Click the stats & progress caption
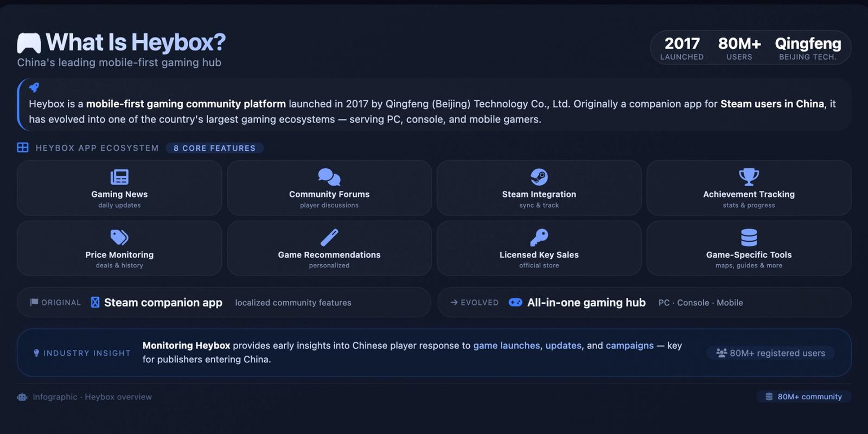The width and height of the screenshot is (868, 434). [749, 205]
